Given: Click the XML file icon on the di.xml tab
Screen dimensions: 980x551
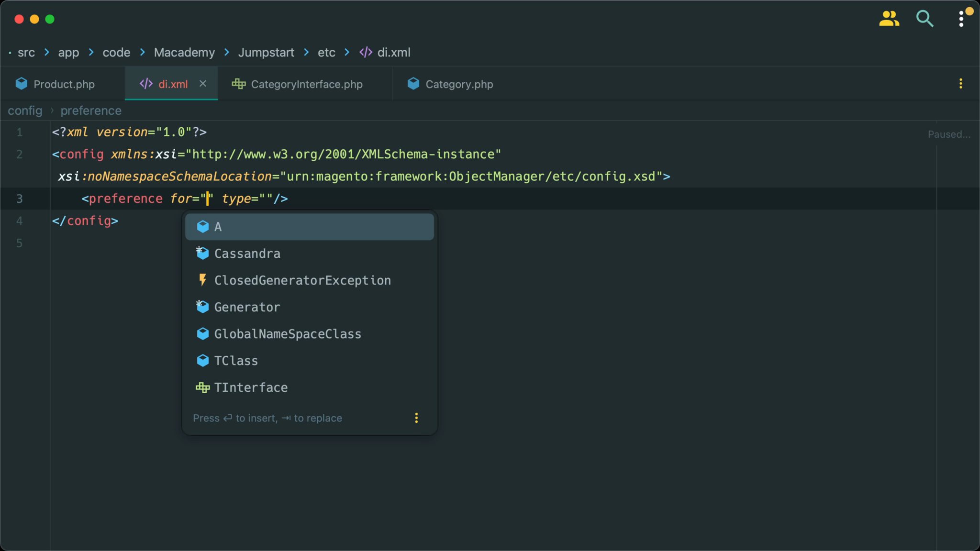Looking at the screenshot, I should click(145, 84).
